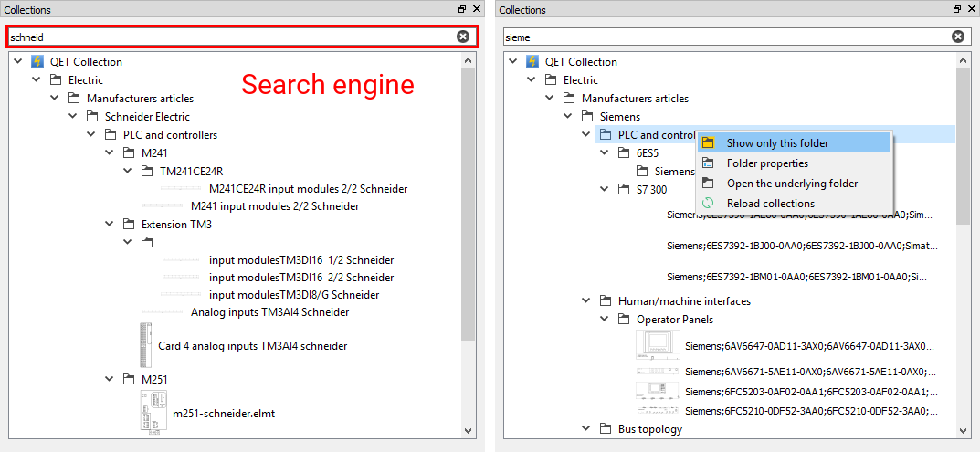This screenshot has height=452, width=980.
Task: Collapse the M251 folder
Action: point(110,379)
